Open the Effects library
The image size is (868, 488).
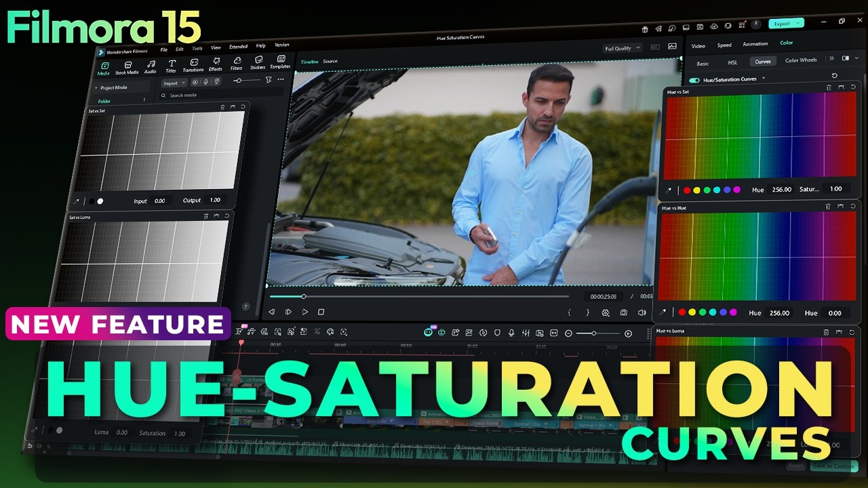(216, 64)
